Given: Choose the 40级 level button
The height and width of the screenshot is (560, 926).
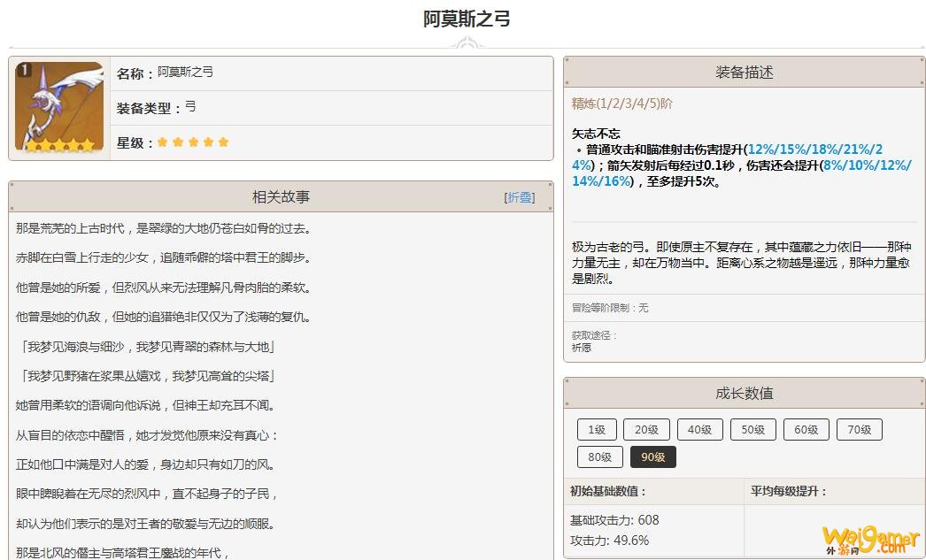Looking at the screenshot, I should pyautogui.click(x=699, y=430).
